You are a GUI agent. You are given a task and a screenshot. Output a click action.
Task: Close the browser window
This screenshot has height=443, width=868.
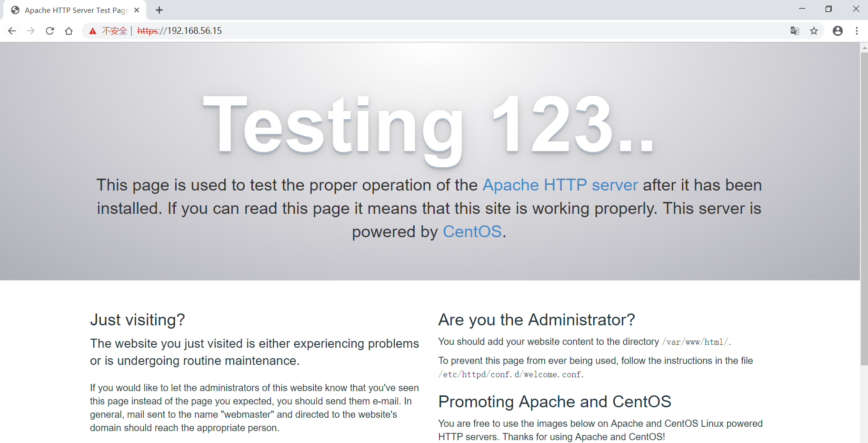(856, 9)
